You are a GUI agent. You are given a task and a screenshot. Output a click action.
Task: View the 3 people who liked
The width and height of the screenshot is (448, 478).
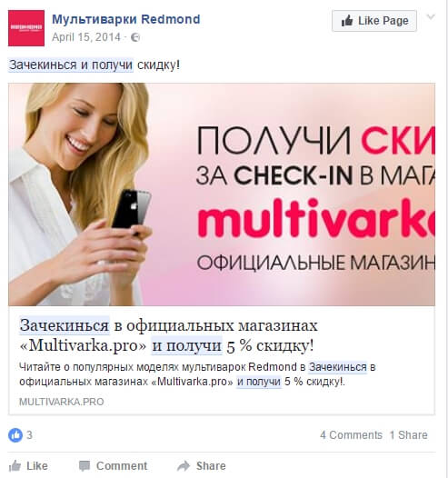coord(29,434)
